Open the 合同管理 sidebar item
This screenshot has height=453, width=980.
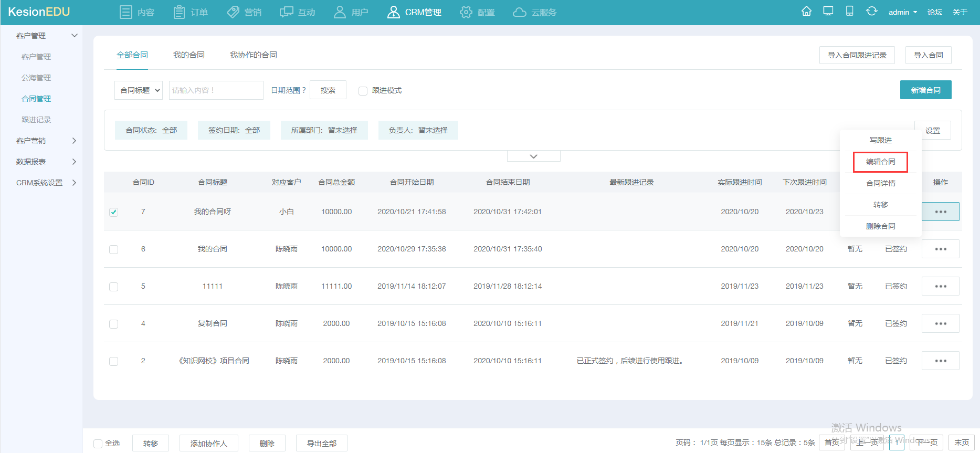pyautogui.click(x=36, y=99)
